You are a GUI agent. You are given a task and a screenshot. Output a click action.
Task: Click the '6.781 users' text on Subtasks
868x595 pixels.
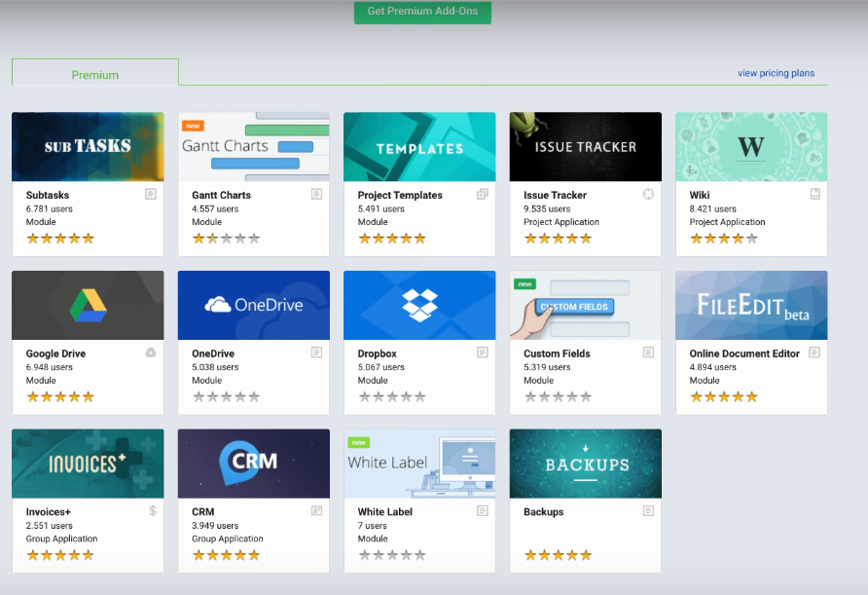click(x=50, y=208)
